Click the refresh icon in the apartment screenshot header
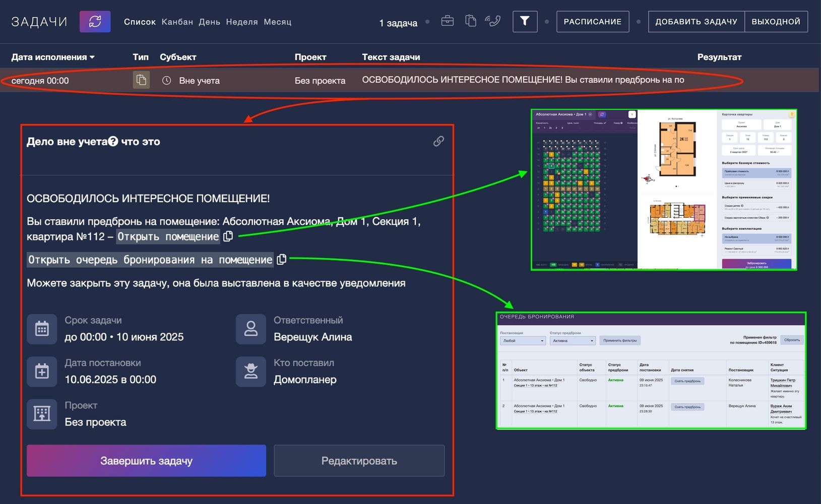This screenshot has width=821, height=504. pos(602,115)
